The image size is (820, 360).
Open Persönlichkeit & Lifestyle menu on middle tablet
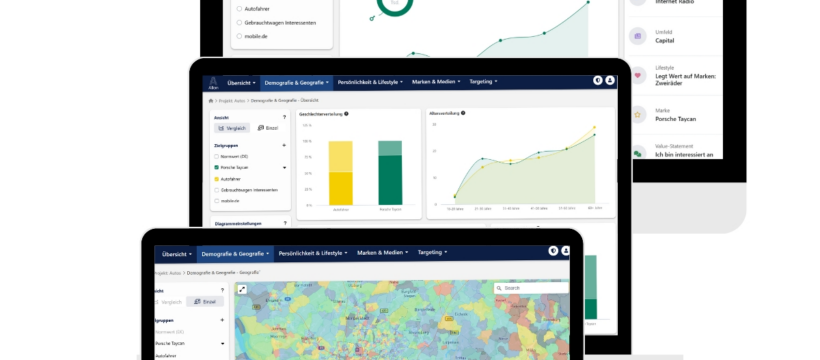click(370, 82)
